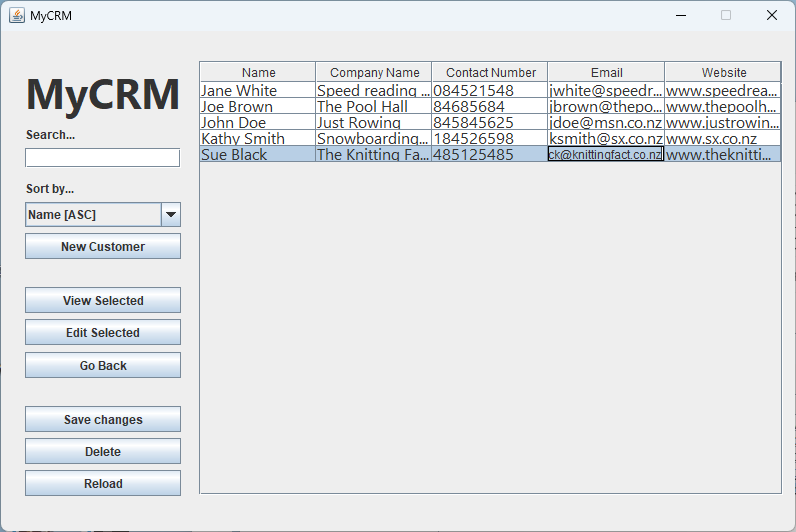Click the Edit Selected button

pyautogui.click(x=103, y=333)
